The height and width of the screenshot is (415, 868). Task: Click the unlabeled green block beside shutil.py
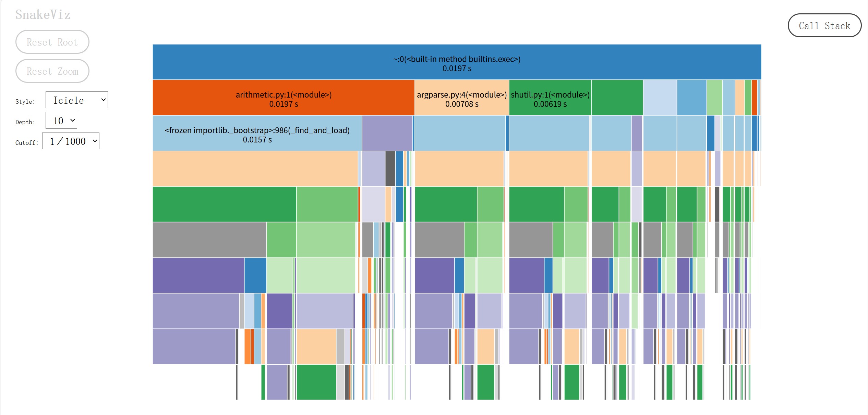(x=617, y=98)
